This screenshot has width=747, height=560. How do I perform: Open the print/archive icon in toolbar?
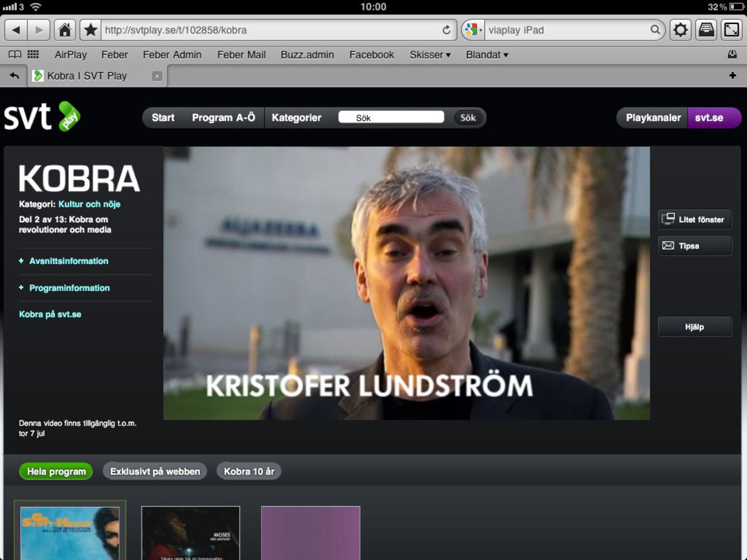coord(706,30)
